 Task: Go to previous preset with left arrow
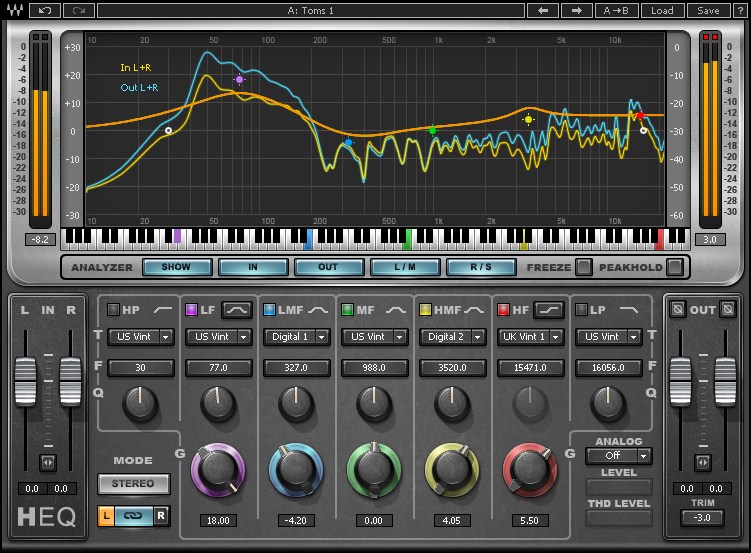(543, 10)
